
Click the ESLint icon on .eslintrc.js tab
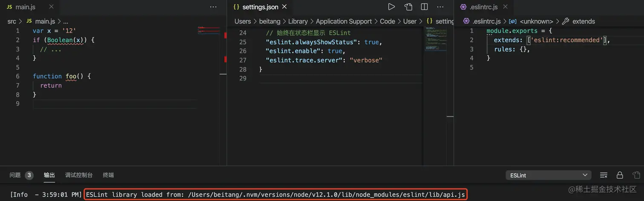pyautogui.click(x=463, y=7)
